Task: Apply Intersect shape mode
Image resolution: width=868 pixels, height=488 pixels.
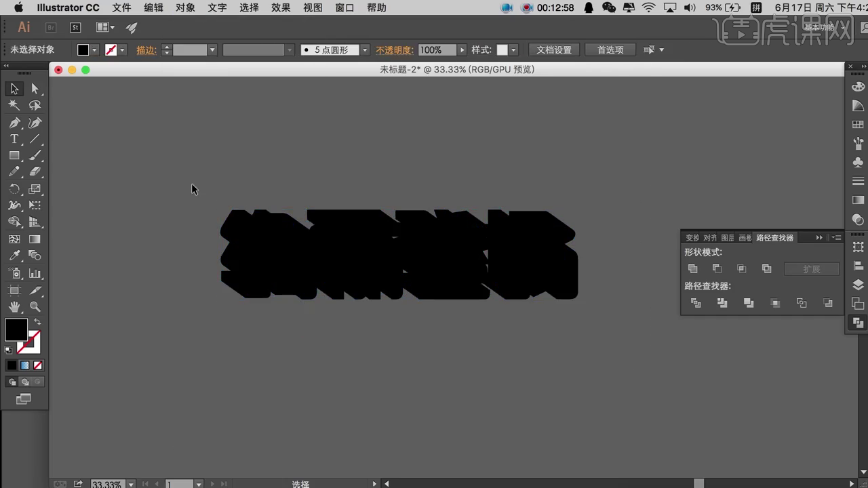Action: pyautogui.click(x=742, y=269)
